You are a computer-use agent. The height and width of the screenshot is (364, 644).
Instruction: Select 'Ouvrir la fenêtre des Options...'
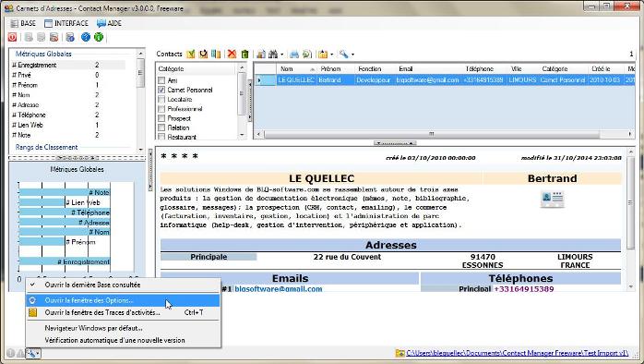click(x=124, y=300)
